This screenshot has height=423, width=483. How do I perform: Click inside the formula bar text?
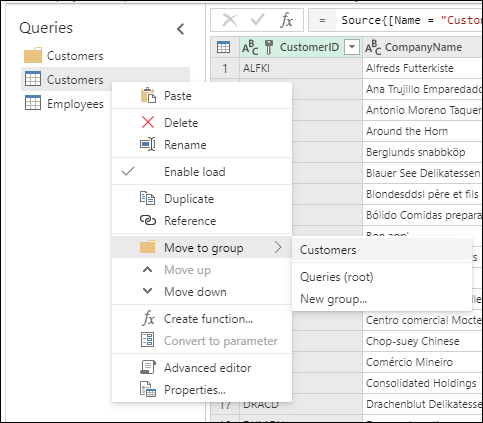click(411, 20)
